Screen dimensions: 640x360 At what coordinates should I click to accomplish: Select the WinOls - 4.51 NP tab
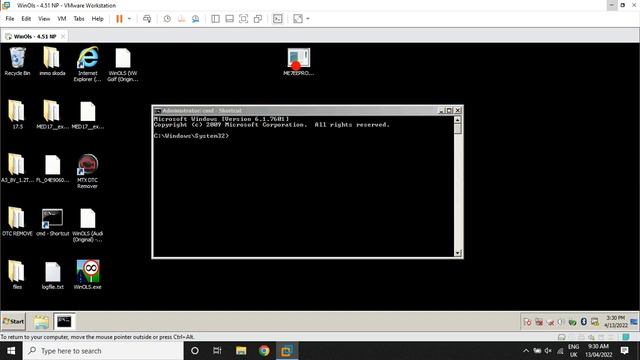pos(35,36)
